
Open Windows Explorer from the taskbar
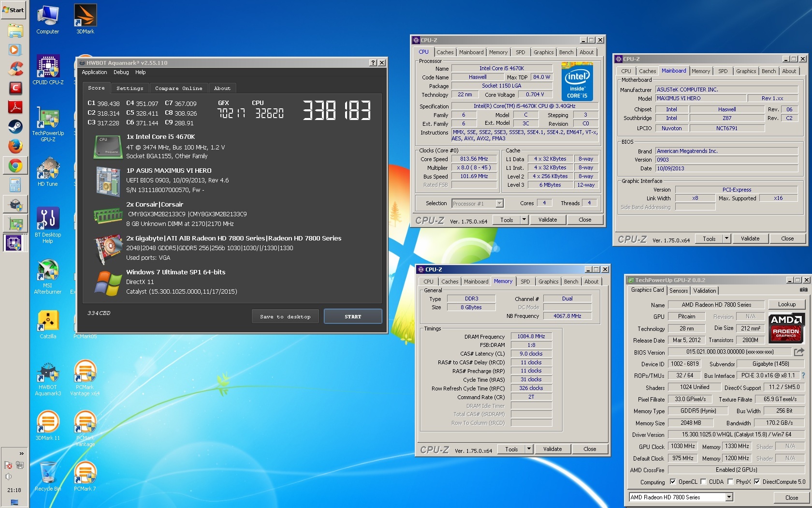15,30
